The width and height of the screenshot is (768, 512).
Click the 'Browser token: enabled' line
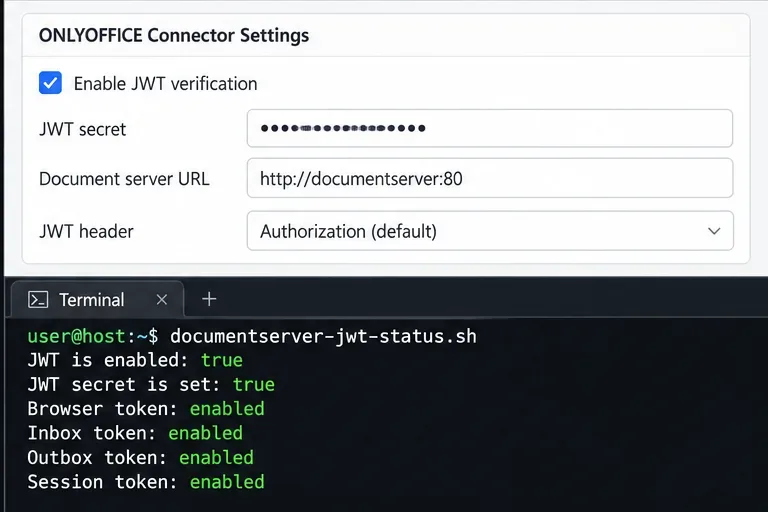(x=146, y=409)
